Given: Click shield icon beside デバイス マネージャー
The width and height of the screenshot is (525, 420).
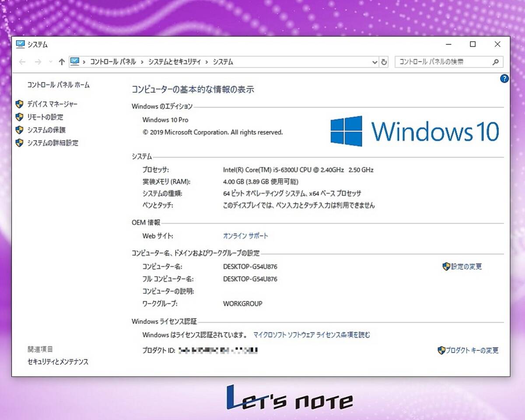Looking at the screenshot, I should click(x=19, y=104).
